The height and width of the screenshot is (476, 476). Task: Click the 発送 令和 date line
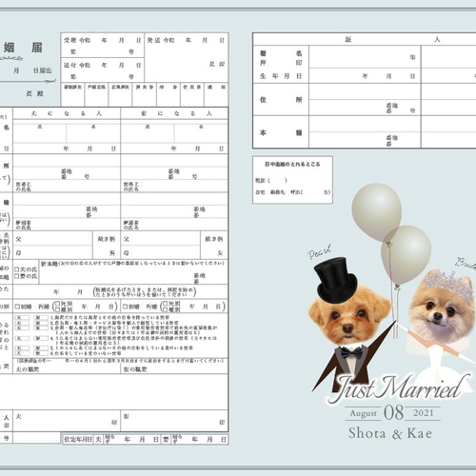187,40
